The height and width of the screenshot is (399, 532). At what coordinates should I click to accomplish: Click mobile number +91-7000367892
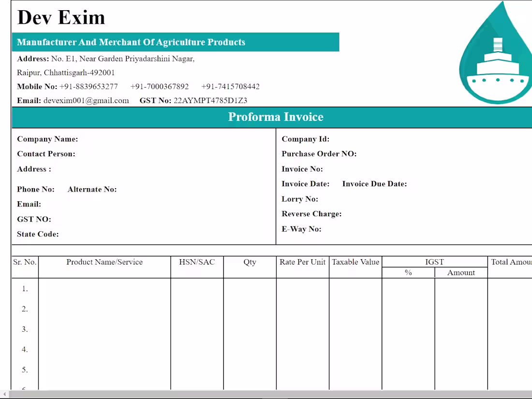[x=160, y=87]
